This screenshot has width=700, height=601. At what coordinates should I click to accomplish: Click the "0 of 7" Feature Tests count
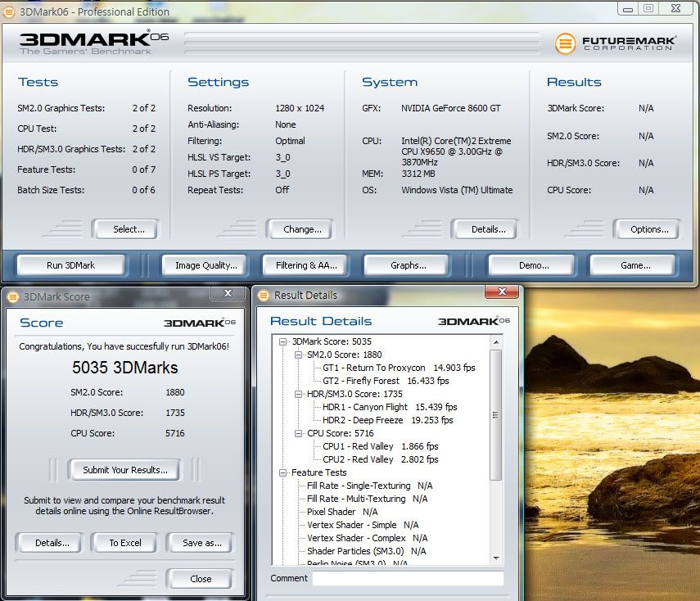144,169
